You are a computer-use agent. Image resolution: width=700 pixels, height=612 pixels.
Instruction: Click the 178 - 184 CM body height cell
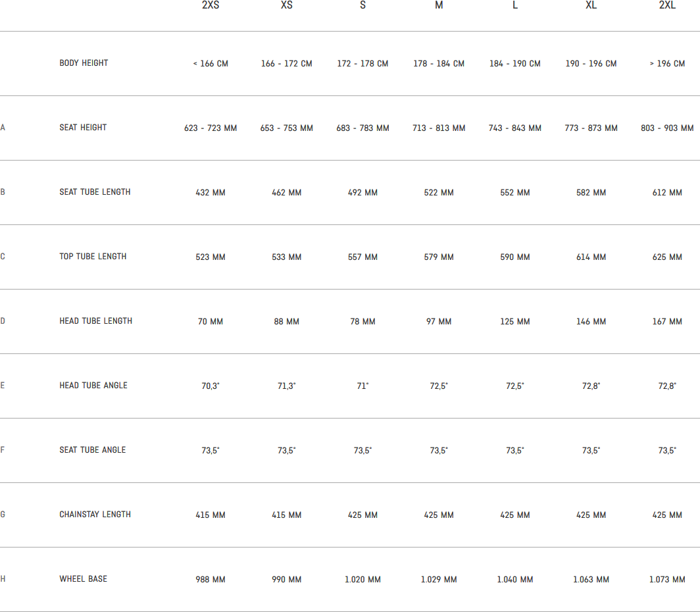[x=439, y=64]
